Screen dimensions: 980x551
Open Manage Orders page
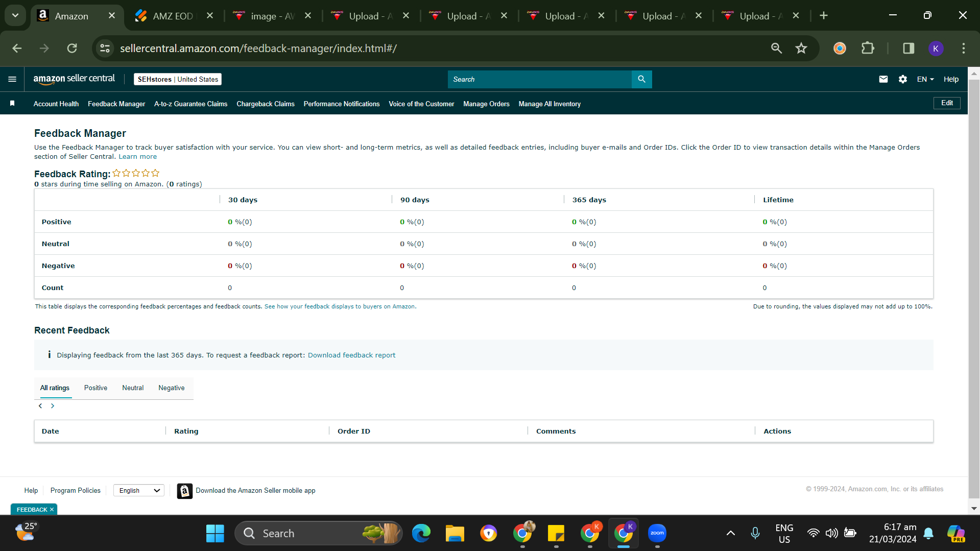[486, 104]
